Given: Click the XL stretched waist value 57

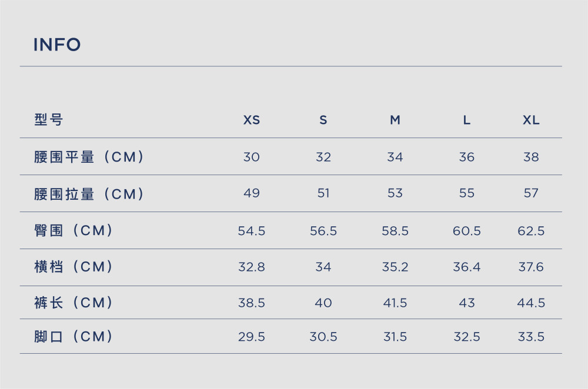Looking at the screenshot, I should click(x=531, y=193).
